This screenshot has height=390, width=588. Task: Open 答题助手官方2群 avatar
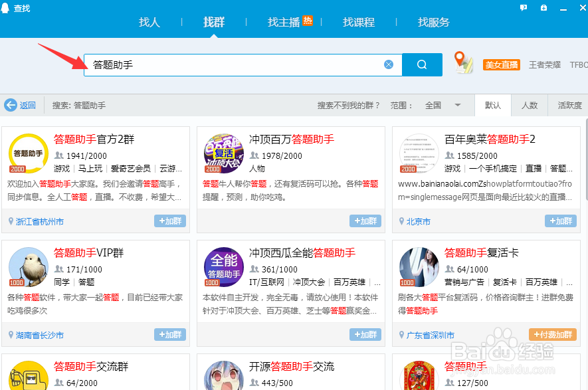coord(29,153)
